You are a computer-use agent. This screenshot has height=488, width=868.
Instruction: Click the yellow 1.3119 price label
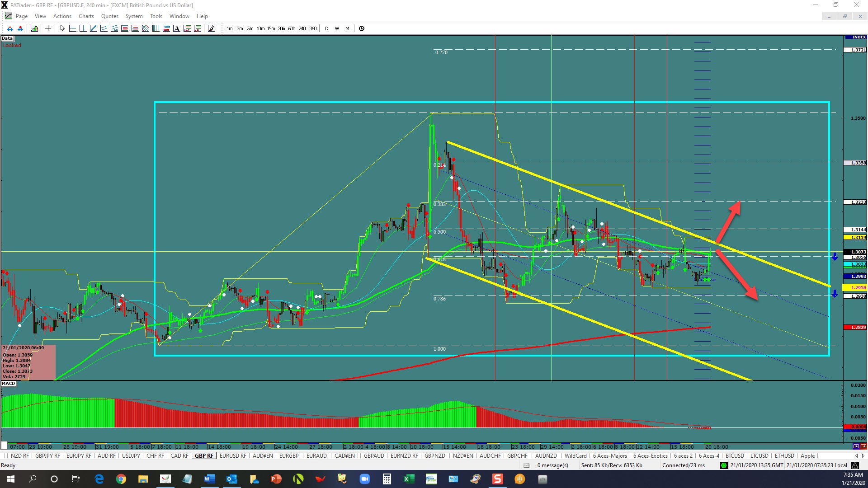coord(858,237)
